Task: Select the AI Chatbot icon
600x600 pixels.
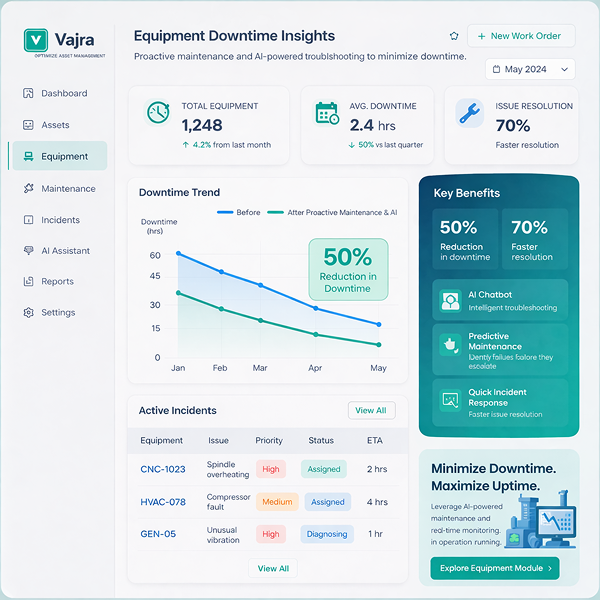Action: click(450, 300)
